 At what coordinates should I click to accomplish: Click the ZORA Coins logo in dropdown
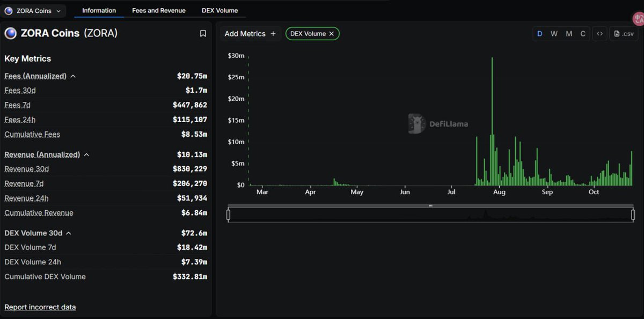coord(9,11)
